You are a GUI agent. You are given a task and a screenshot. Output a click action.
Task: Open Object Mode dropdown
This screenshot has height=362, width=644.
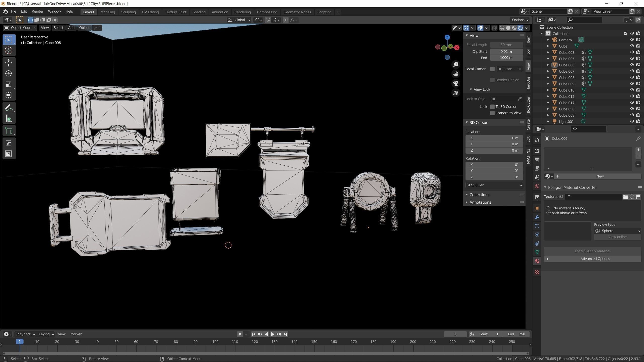click(20, 28)
